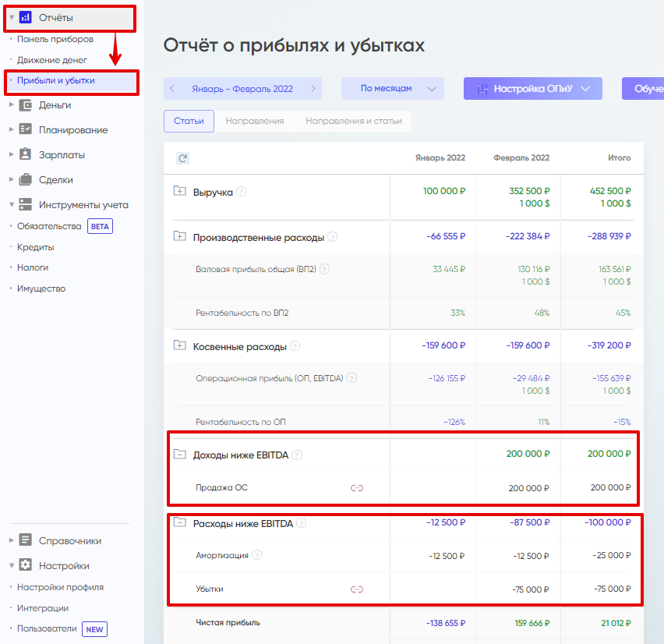Image resolution: width=664 pixels, height=644 pixels.
Task: Click the sliders icon on Настройка ОПиУ
Action: coord(482,89)
